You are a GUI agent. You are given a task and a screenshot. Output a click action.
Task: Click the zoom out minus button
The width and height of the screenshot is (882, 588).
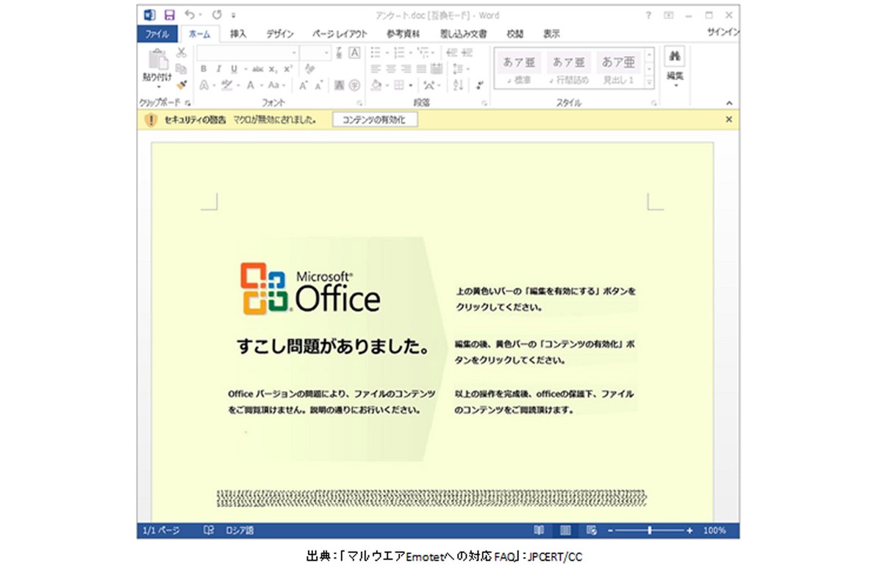point(610,530)
